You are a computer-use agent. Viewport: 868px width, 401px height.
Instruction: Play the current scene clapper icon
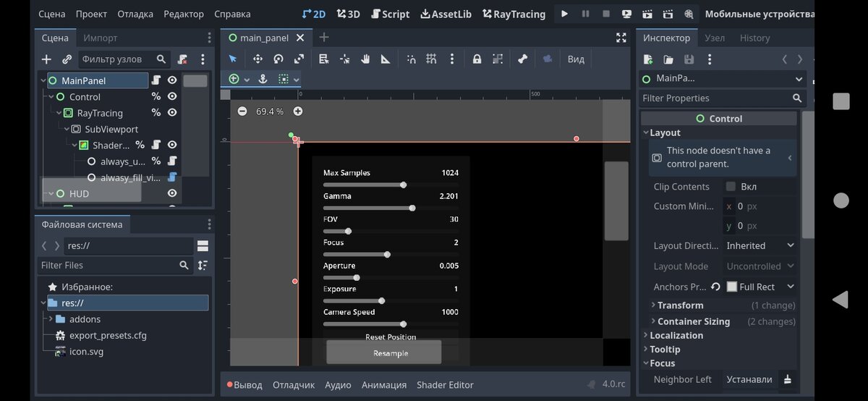[x=647, y=14]
